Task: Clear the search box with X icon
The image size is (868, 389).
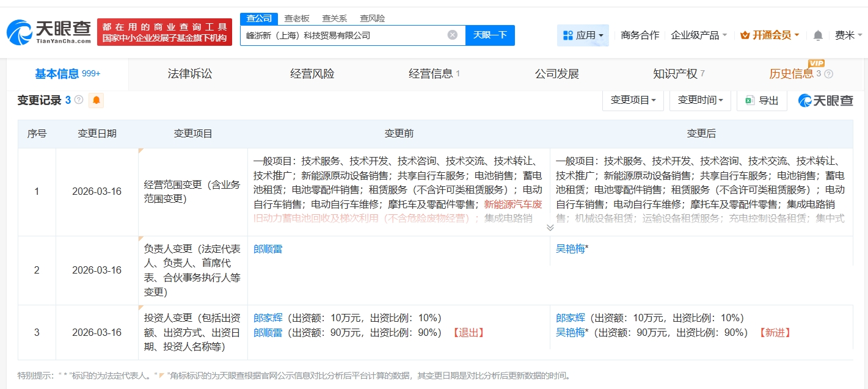Action: click(453, 35)
